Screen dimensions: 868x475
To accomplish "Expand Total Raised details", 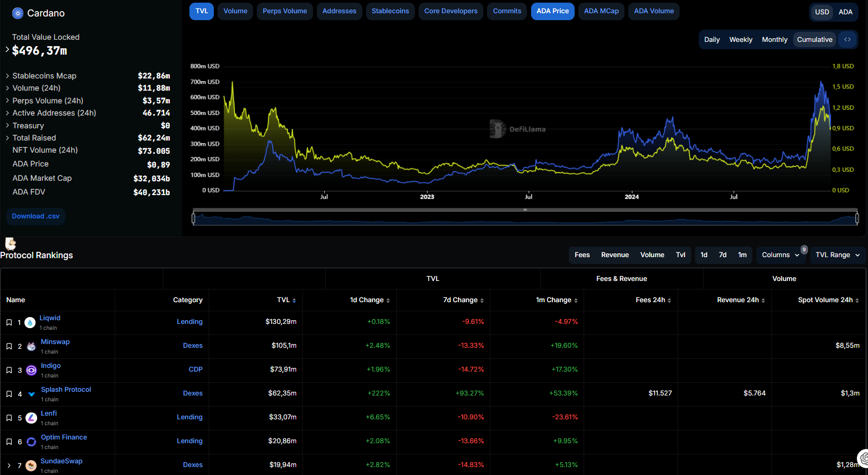I will coord(7,138).
